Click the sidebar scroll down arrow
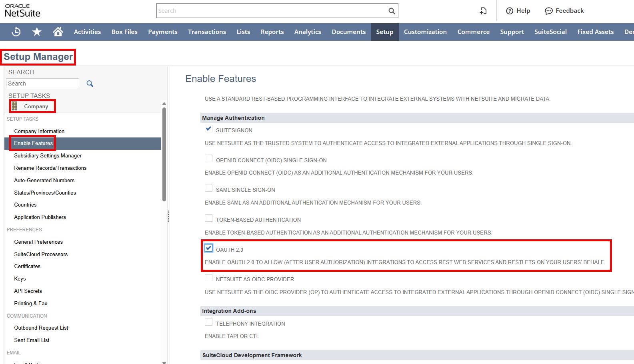The height and width of the screenshot is (364, 634). click(x=164, y=362)
